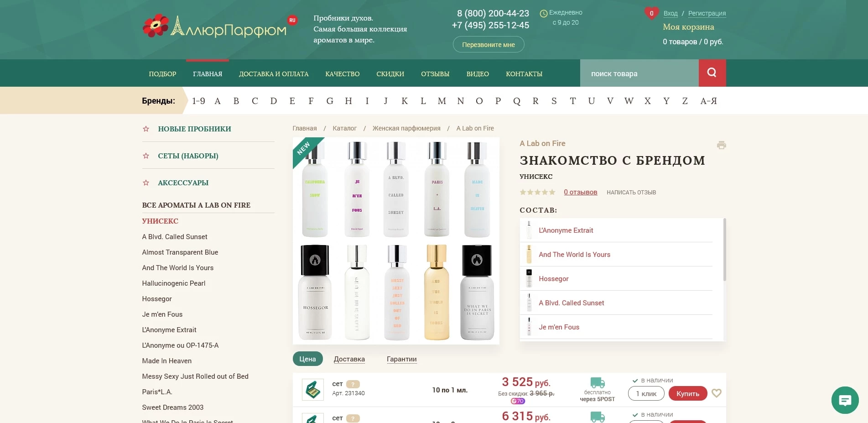
Task: Click the 1 клик button
Action: click(646, 393)
